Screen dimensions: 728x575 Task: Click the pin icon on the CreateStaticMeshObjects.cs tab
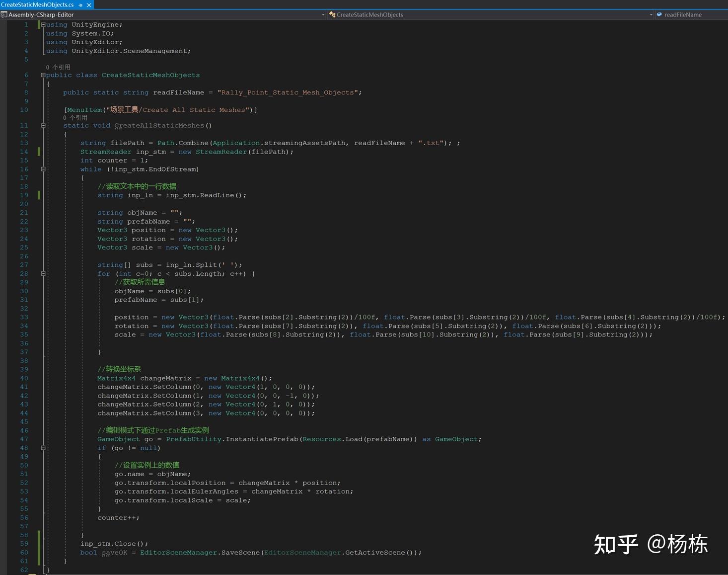(80, 5)
